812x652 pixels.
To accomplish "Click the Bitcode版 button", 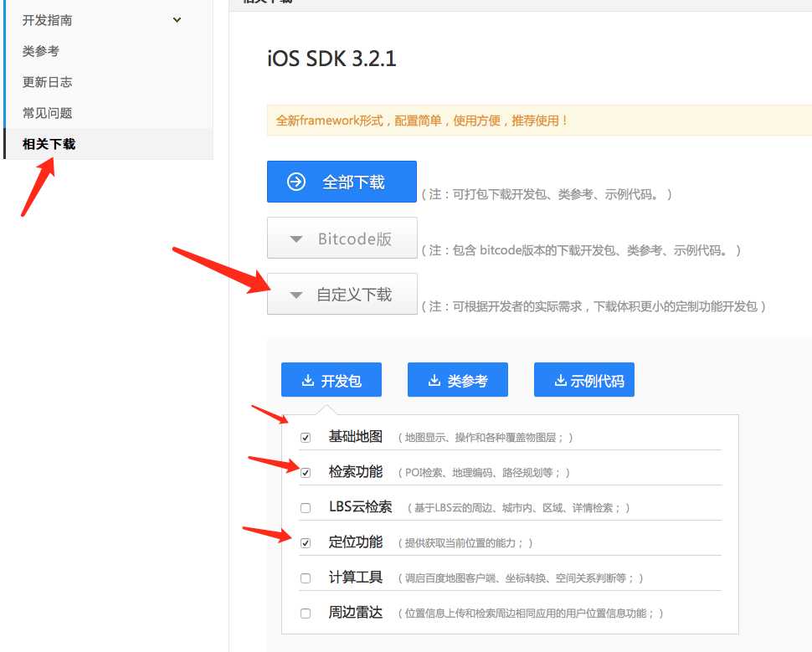I will pos(342,238).
